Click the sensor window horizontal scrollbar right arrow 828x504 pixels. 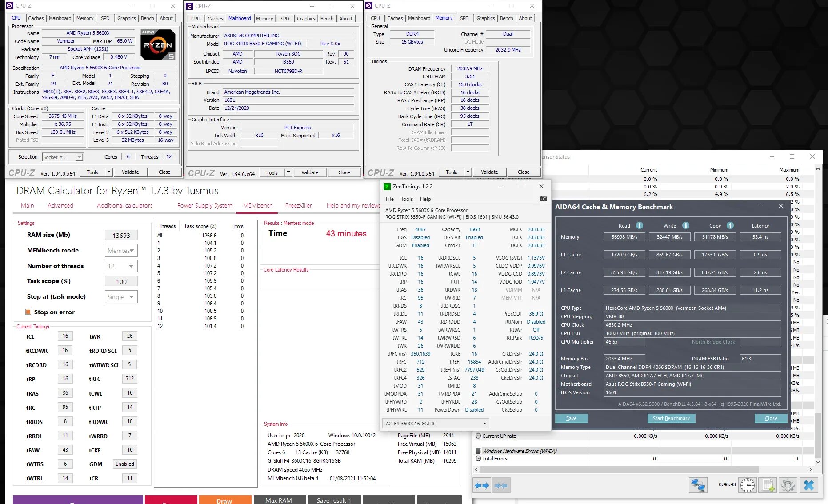pos(810,469)
